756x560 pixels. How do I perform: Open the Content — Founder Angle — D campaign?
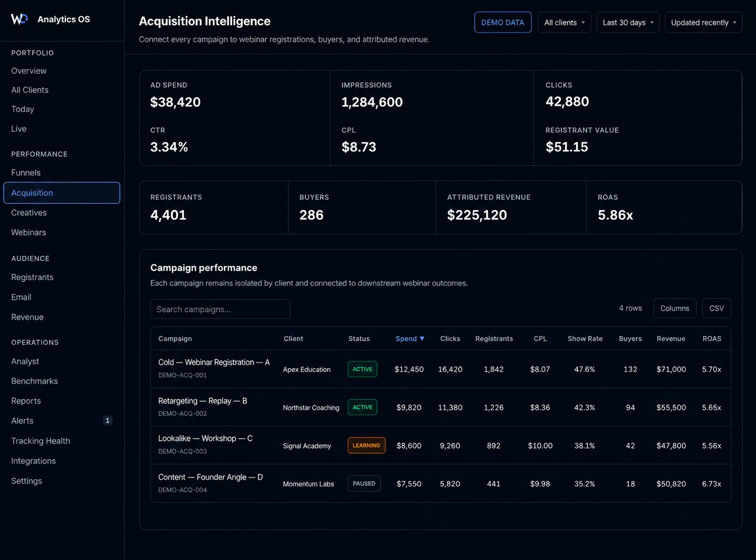(x=210, y=477)
